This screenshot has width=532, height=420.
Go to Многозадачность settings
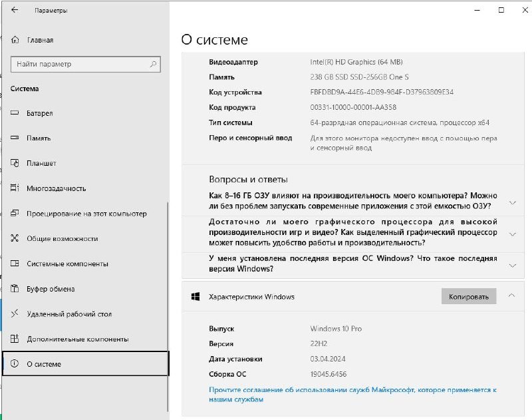[x=85, y=188]
